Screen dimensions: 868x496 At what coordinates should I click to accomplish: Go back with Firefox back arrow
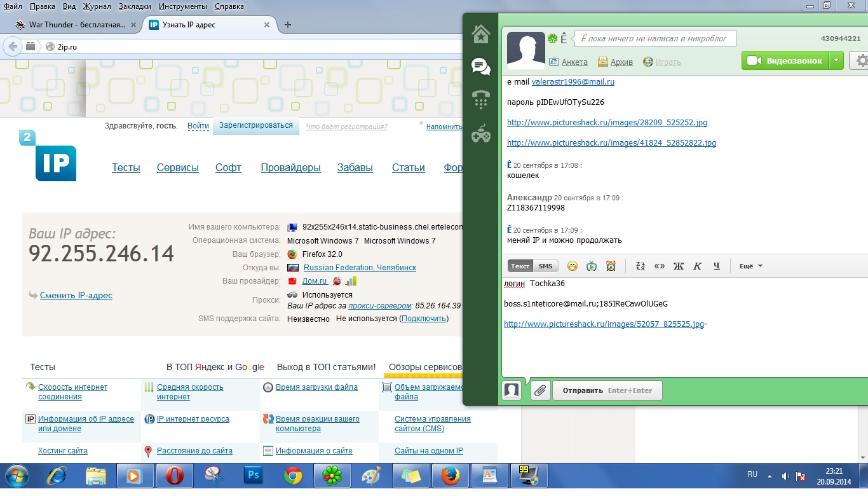tap(13, 46)
